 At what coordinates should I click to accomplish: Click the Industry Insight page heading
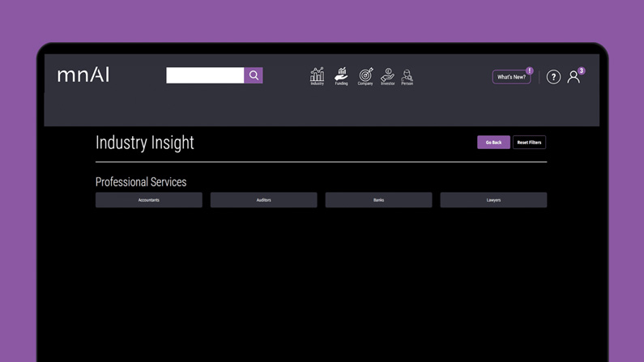click(145, 143)
